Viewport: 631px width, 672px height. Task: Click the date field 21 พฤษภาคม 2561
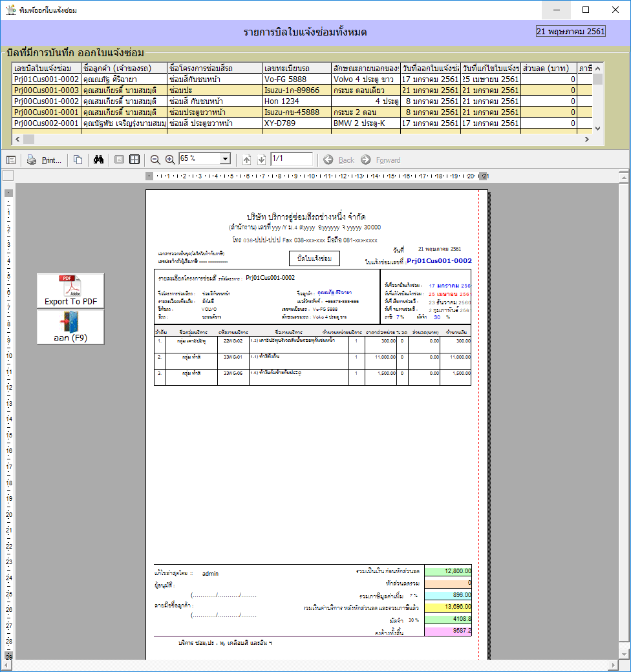click(571, 31)
